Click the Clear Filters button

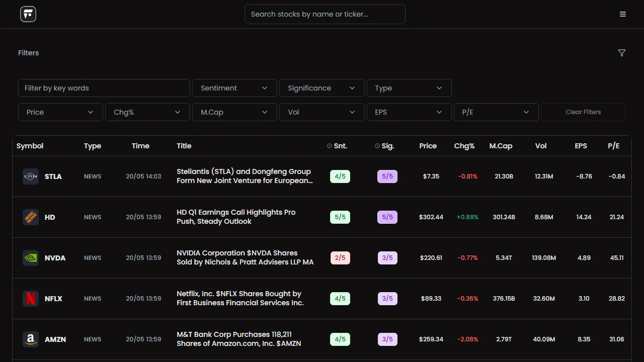[583, 112]
